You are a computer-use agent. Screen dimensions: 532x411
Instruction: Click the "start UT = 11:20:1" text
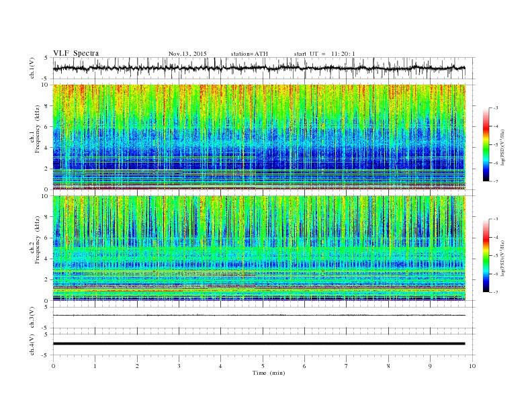[324, 54]
